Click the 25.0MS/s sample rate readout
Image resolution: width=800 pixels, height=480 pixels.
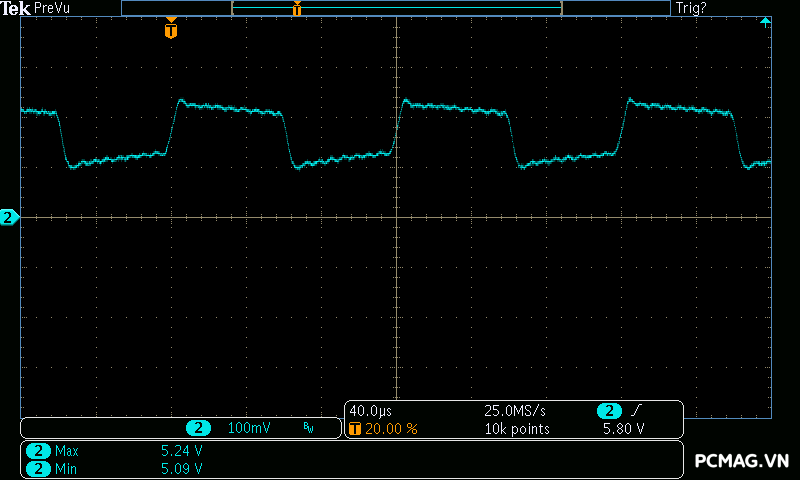pos(516,411)
